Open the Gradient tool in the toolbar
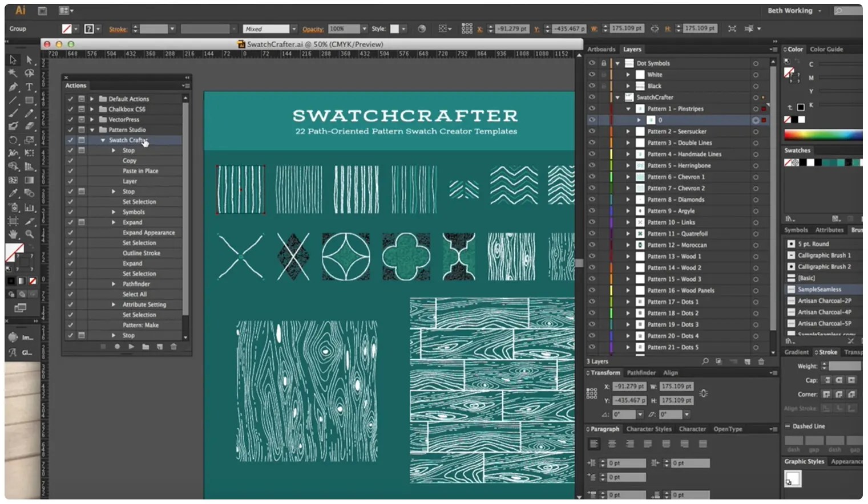868x504 pixels. point(29,181)
